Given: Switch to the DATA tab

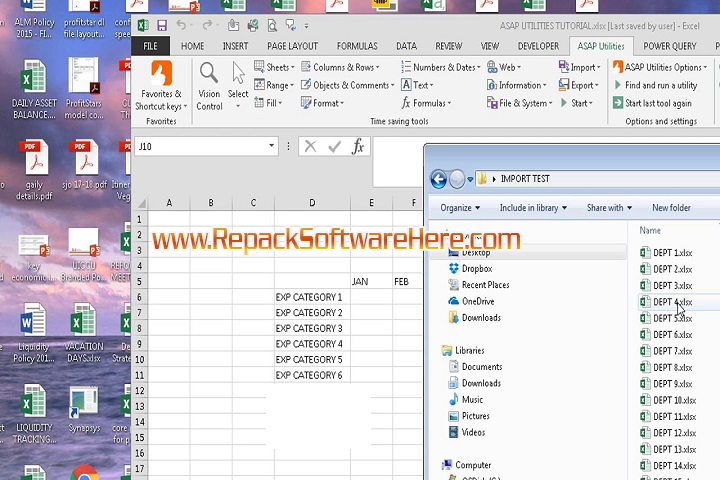Looking at the screenshot, I should [406, 46].
